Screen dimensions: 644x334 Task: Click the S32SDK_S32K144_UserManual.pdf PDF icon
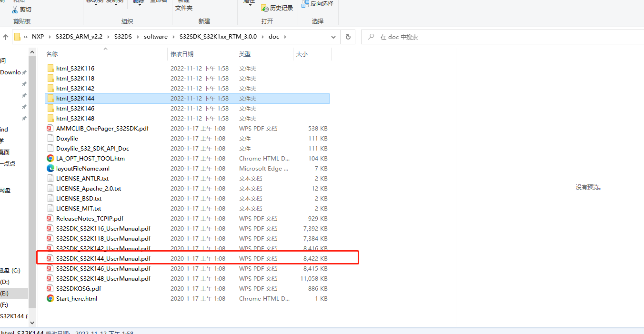pyautogui.click(x=50, y=258)
